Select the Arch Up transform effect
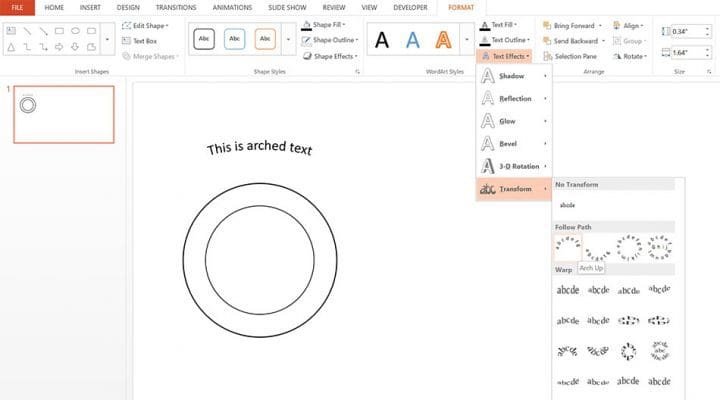 (x=568, y=246)
